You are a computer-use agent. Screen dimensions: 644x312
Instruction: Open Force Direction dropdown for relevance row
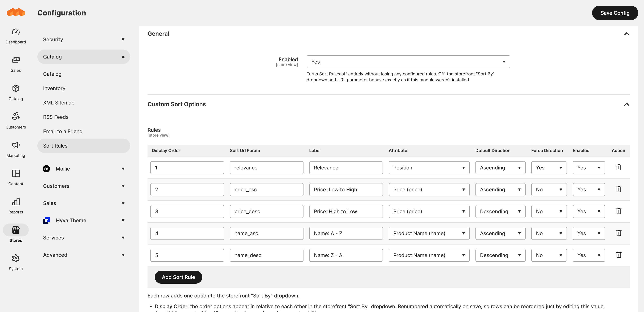(x=549, y=168)
